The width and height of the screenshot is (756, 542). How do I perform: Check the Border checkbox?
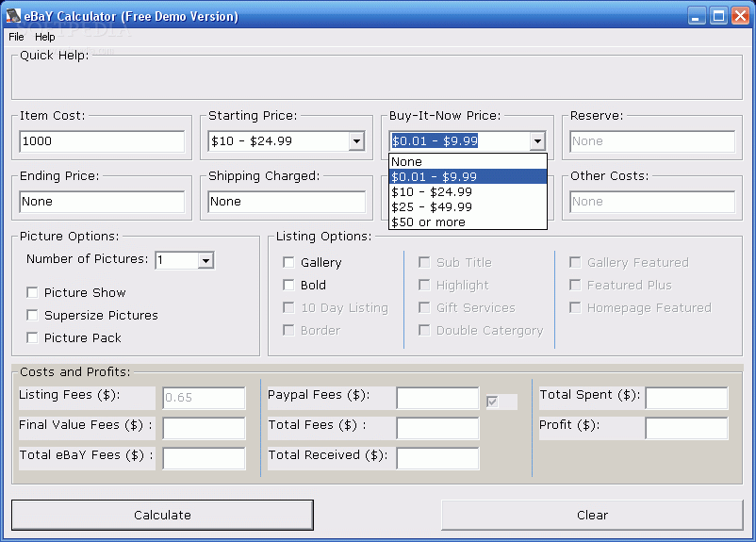click(288, 330)
